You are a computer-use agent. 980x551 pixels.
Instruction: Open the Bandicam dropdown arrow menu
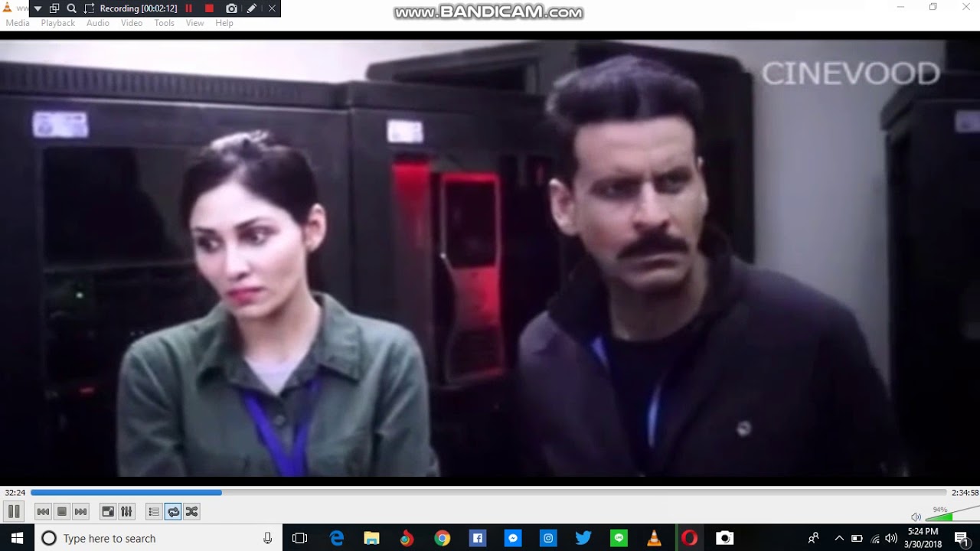click(38, 8)
